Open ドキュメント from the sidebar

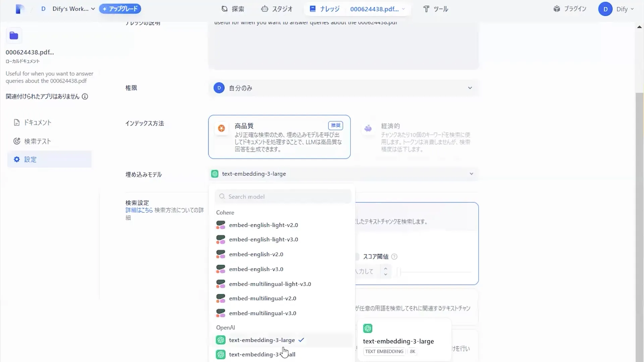[37, 123]
